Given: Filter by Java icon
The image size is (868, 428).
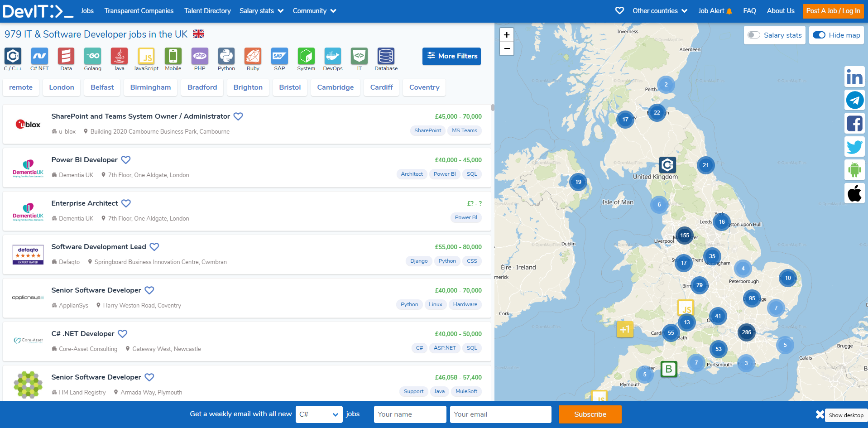Looking at the screenshot, I should pyautogui.click(x=119, y=56).
